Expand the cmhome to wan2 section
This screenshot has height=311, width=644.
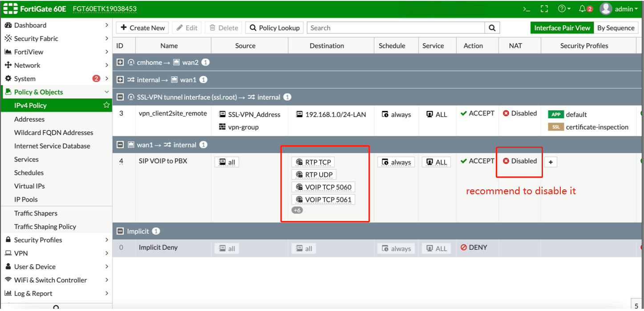pos(120,62)
